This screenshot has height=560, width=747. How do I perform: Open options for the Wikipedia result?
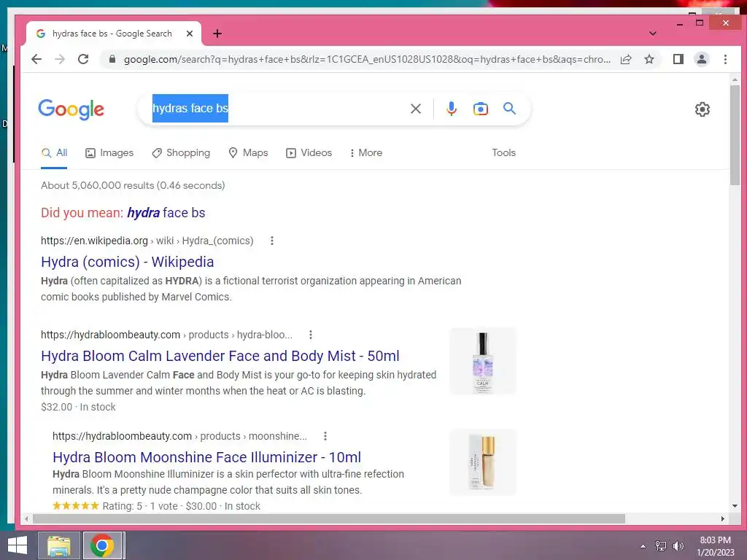(272, 241)
